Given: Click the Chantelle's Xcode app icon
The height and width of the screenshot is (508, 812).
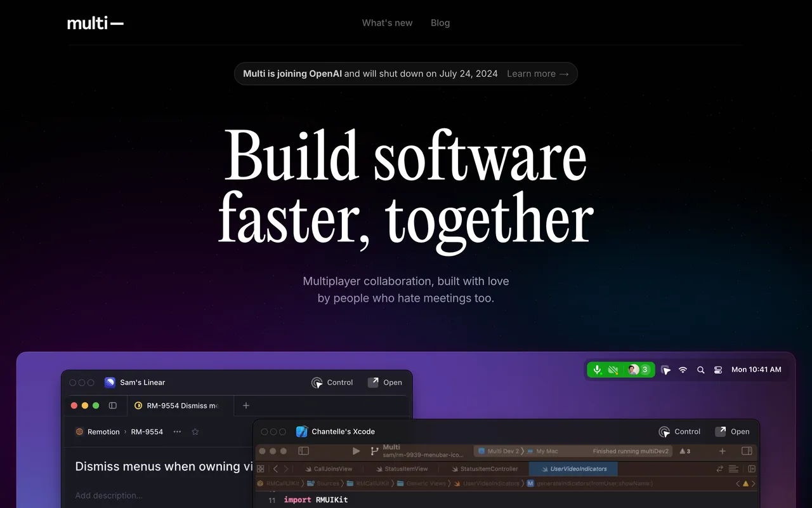Looking at the screenshot, I should click(x=302, y=432).
